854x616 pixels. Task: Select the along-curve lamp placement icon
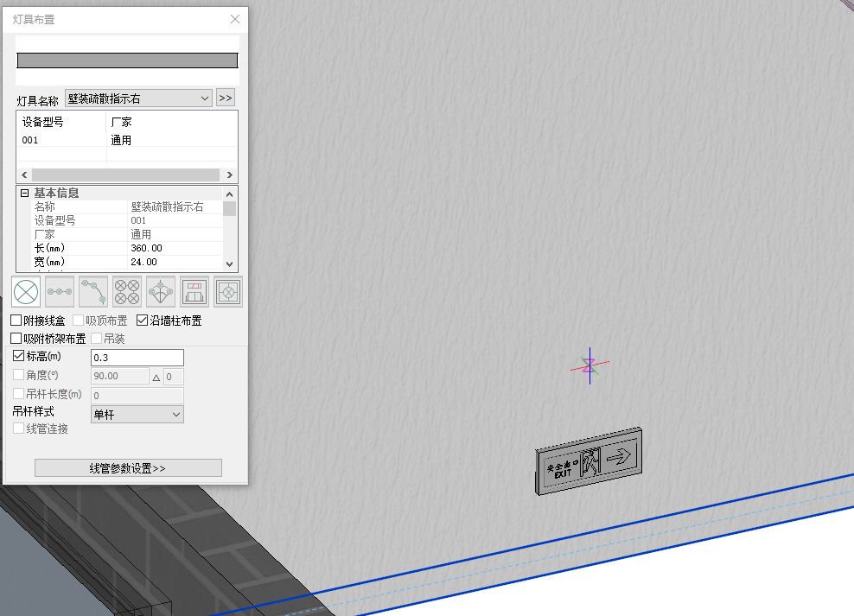[x=93, y=292]
